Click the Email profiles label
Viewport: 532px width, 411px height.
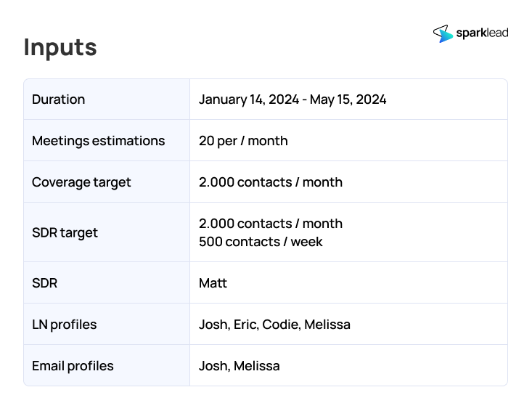[73, 366]
